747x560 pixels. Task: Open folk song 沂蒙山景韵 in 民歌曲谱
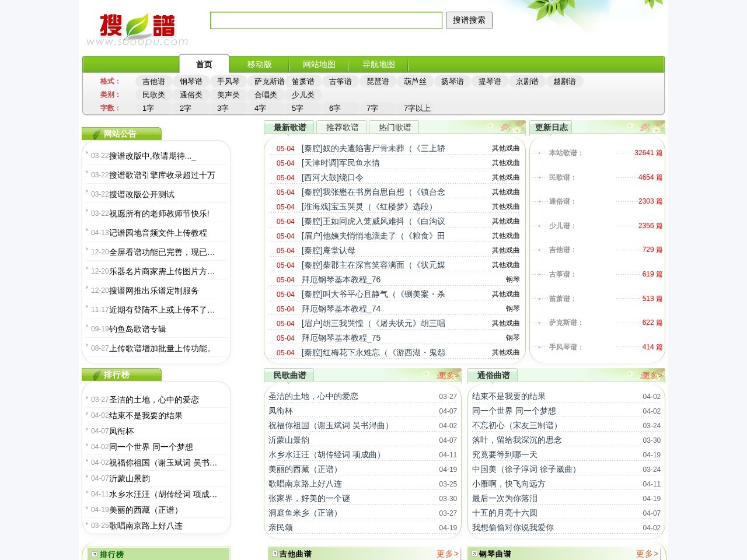289,440
